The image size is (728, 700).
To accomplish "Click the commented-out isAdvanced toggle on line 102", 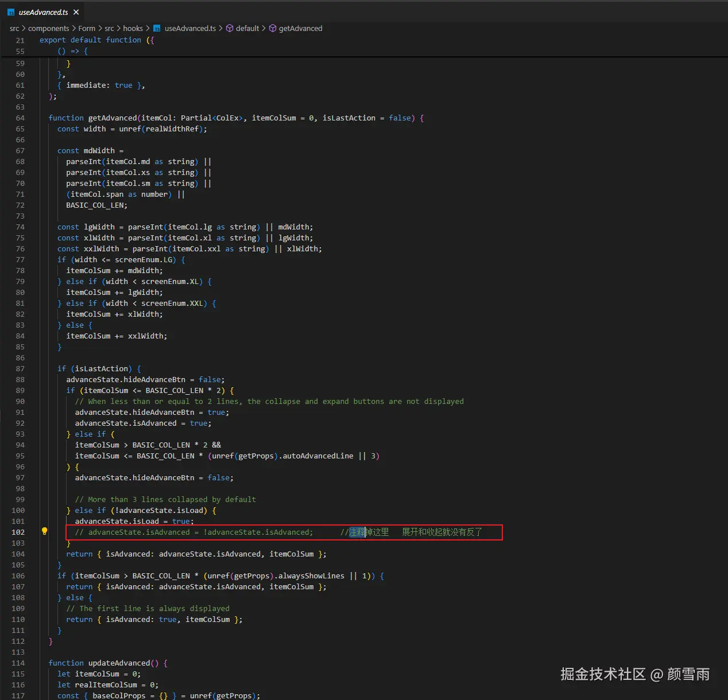I will point(194,532).
